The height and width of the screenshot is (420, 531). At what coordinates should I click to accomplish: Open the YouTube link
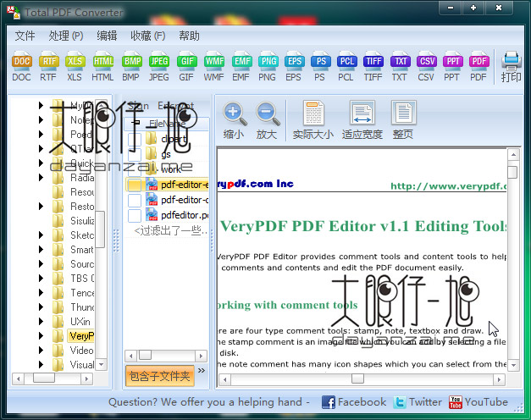point(478,402)
